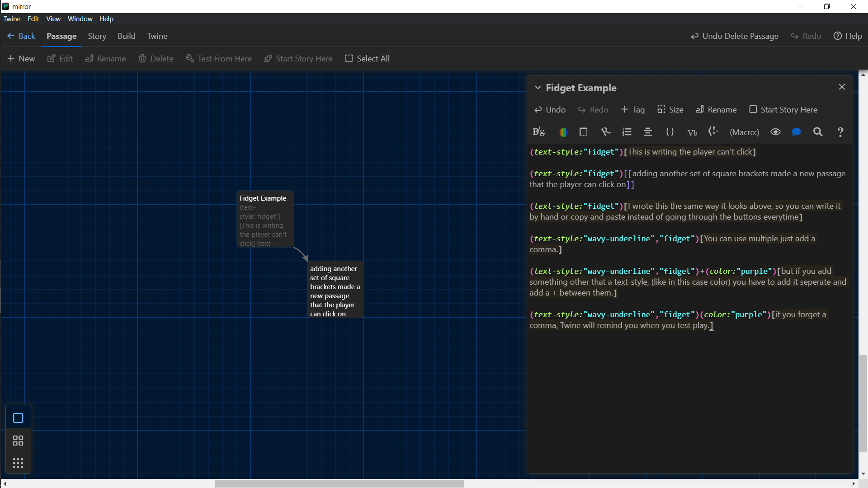Insert a border style
This screenshot has width=868, height=488.
[583, 132]
